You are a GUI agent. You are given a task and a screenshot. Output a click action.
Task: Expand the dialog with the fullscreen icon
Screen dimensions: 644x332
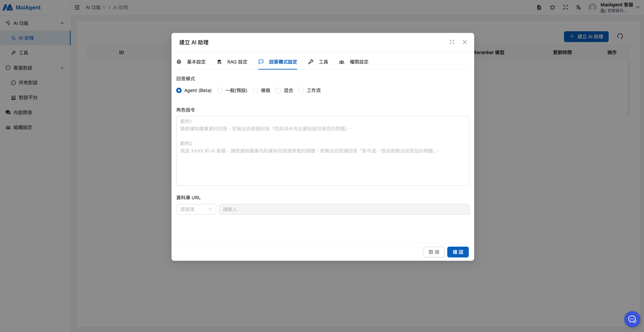pos(452,42)
